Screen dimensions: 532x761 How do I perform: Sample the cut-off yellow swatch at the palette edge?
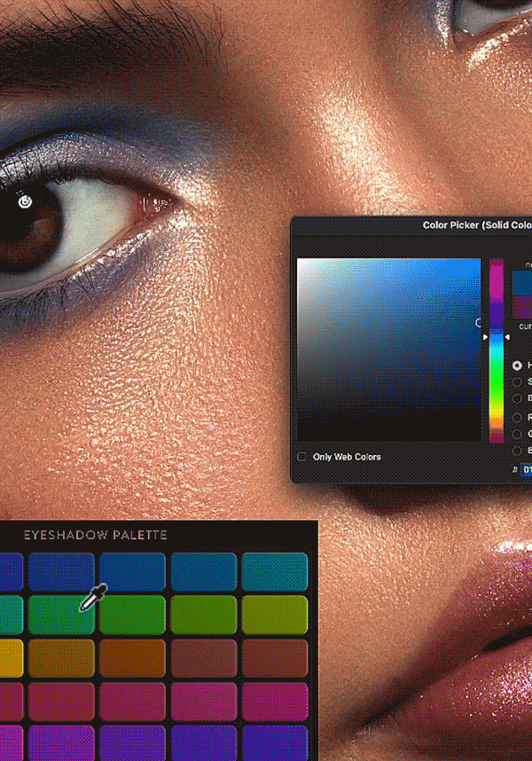pyautogui.click(x=12, y=658)
